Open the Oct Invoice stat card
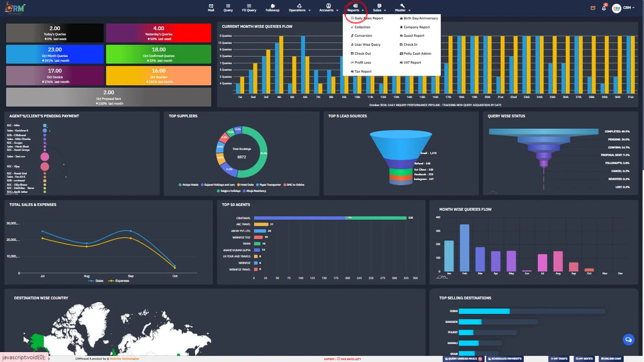This screenshot has height=362, width=644. point(55,75)
